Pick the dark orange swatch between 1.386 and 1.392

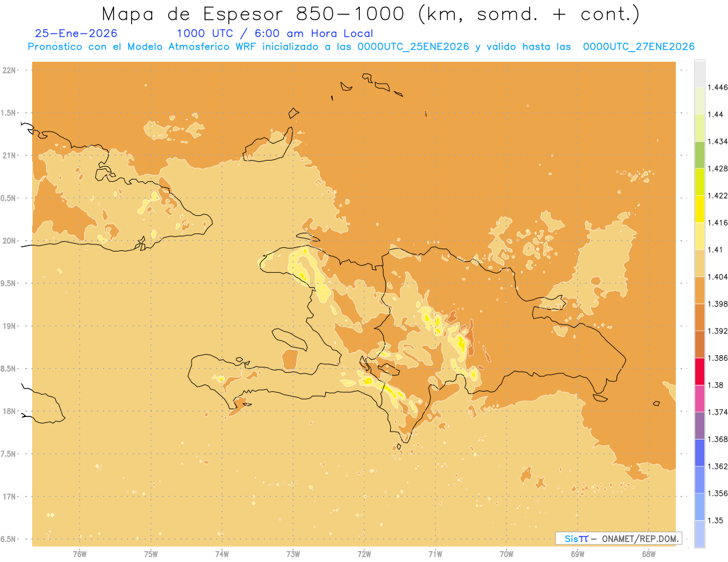pos(699,344)
